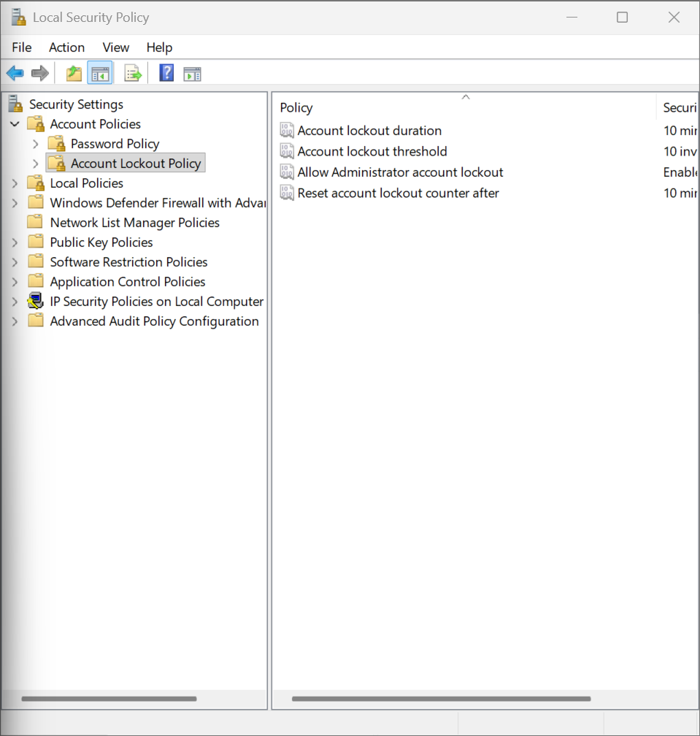Open the View menu

[x=115, y=47]
